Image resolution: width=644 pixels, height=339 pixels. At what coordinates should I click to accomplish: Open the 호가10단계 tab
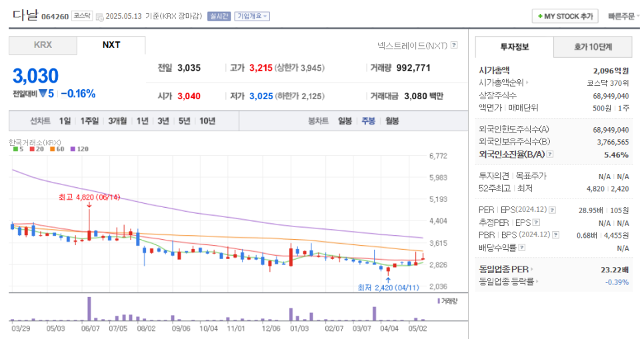click(x=593, y=47)
